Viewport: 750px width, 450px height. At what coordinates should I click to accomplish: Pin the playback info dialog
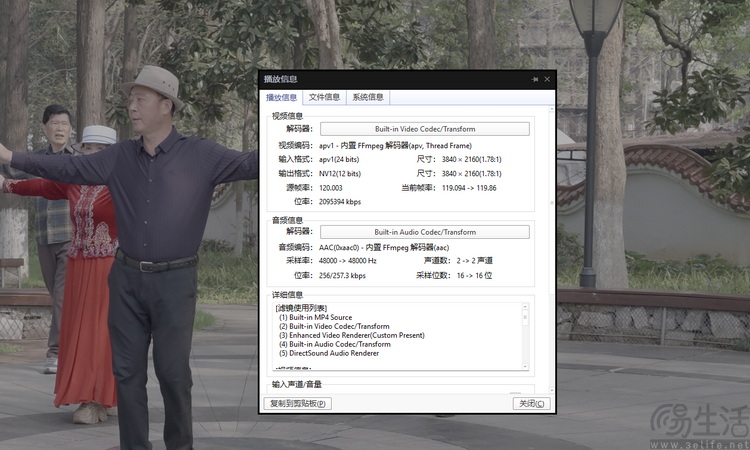(x=535, y=79)
